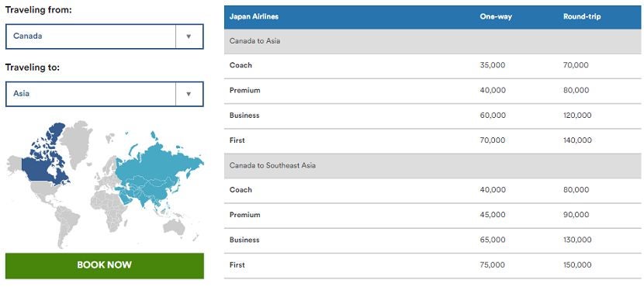
Task: Click dark blue Canada on world map
Action: pyautogui.click(x=39, y=170)
